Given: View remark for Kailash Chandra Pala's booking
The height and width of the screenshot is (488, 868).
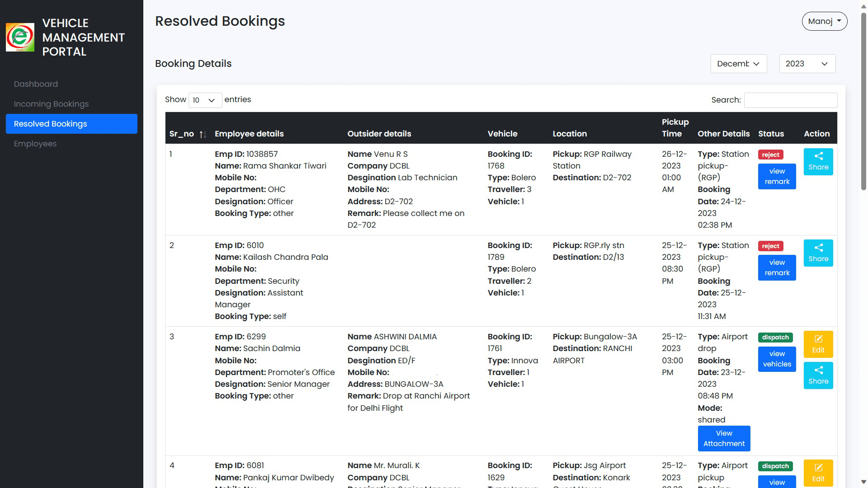Looking at the screenshot, I should point(776,267).
